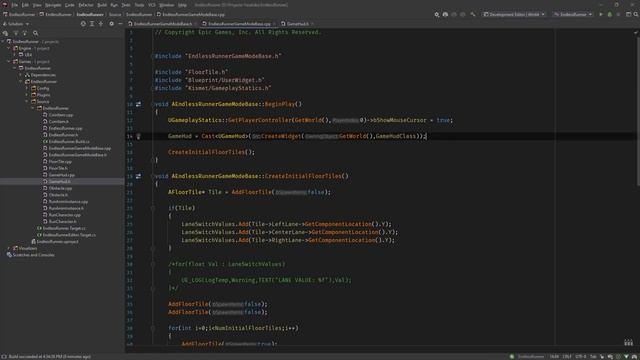Hide the Solution panel with minus icon
The width and height of the screenshot is (640, 360).
click(x=120, y=24)
